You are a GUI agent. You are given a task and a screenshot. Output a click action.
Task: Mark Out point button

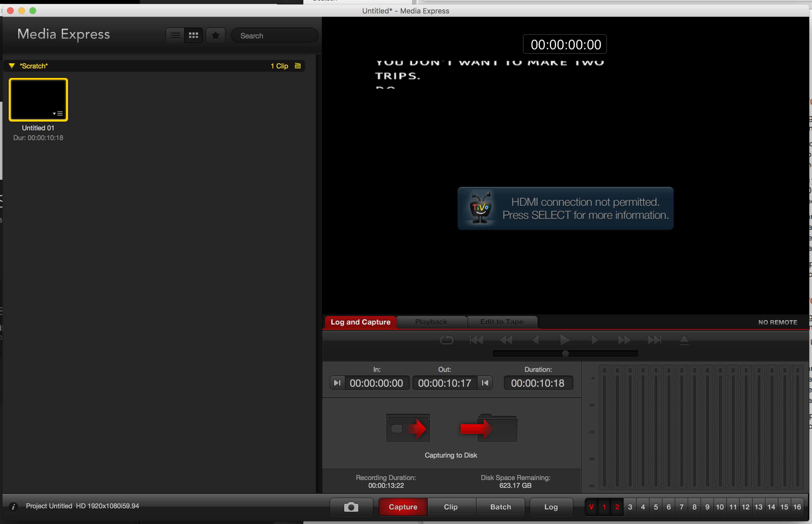[x=485, y=383]
